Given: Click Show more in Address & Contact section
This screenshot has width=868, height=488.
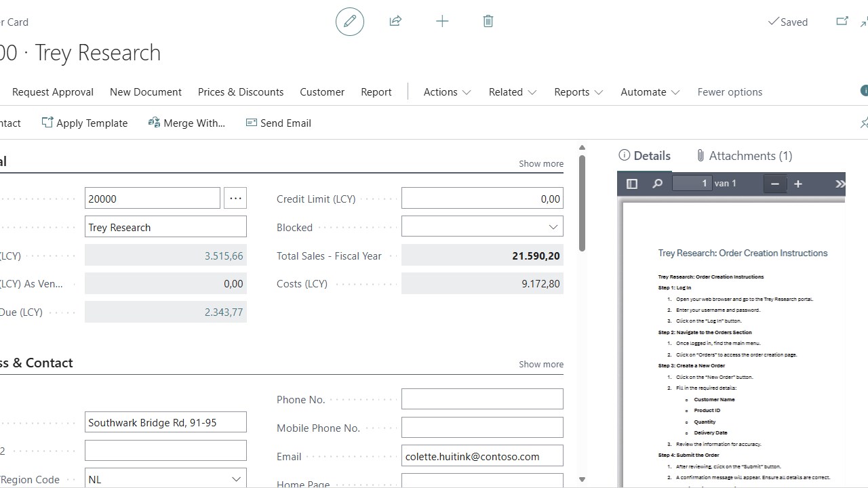Looking at the screenshot, I should tap(541, 364).
